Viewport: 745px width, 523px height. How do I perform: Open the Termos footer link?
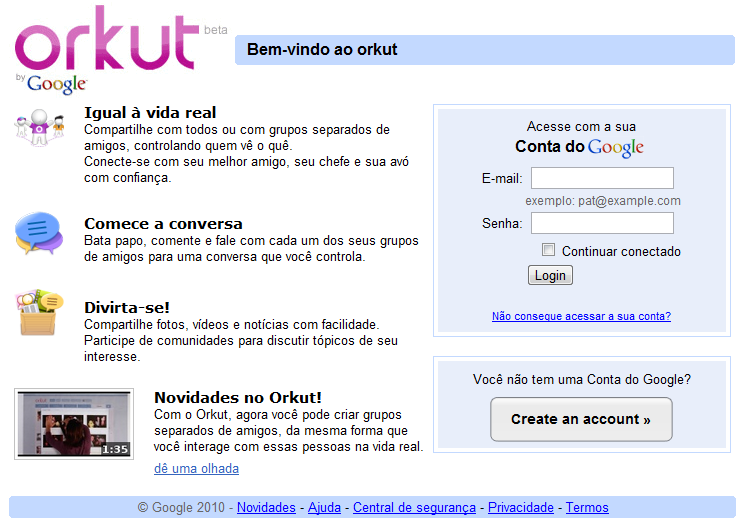587,508
